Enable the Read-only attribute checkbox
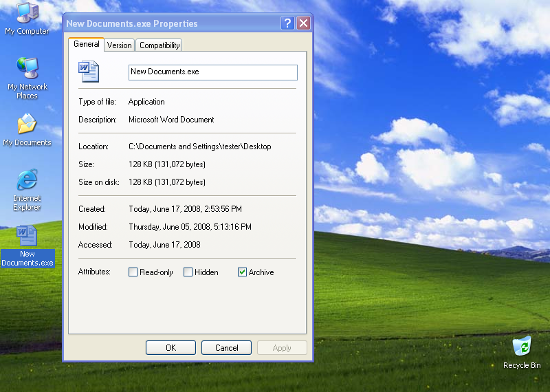This screenshot has width=550, height=392. coord(133,272)
